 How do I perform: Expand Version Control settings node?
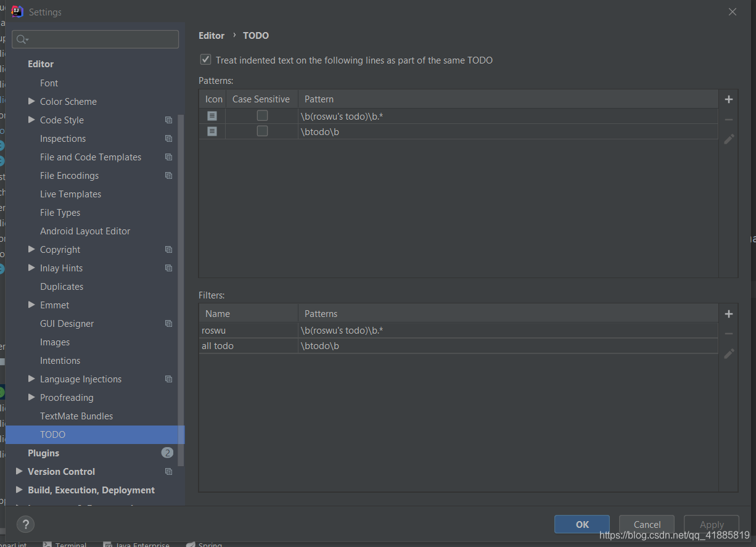tap(19, 471)
